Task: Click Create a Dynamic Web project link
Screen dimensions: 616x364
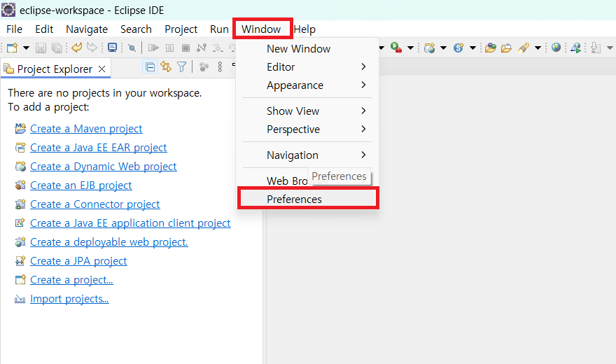Action: pyautogui.click(x=104, y=167)
